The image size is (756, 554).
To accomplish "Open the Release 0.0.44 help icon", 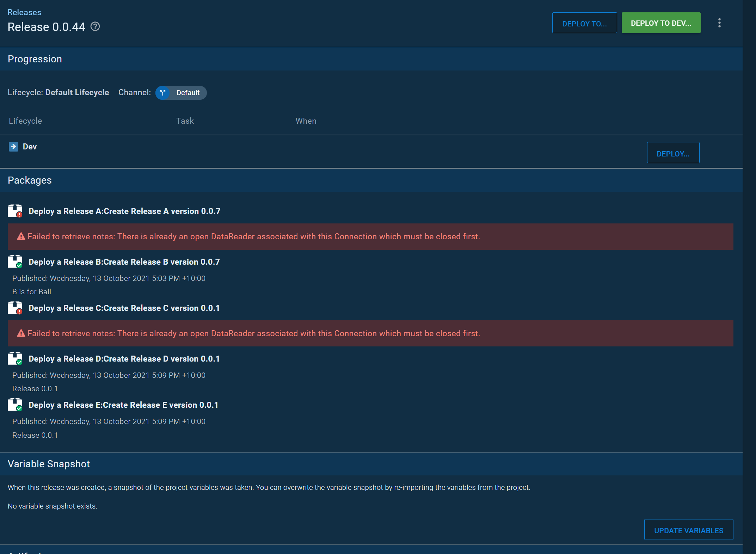I will coord(94,26).
